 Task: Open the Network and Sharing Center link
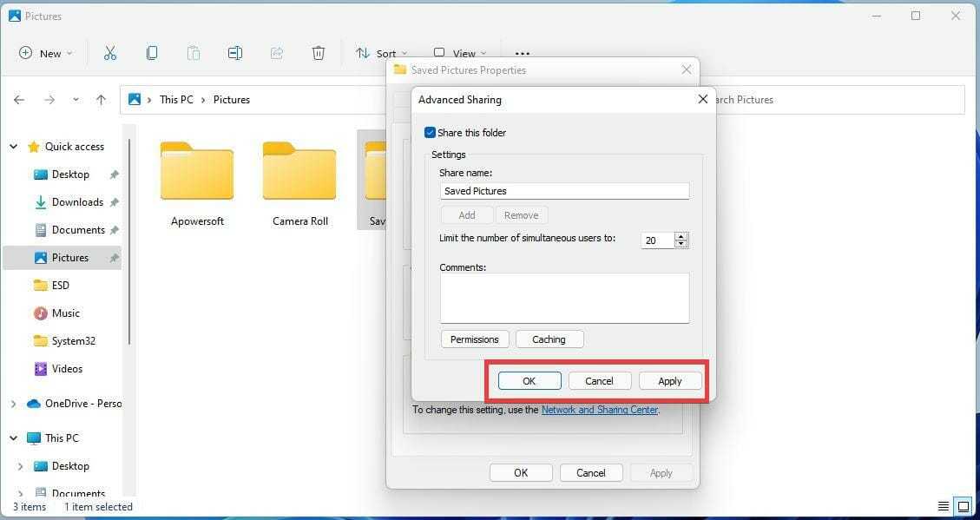tap(599, 410)
